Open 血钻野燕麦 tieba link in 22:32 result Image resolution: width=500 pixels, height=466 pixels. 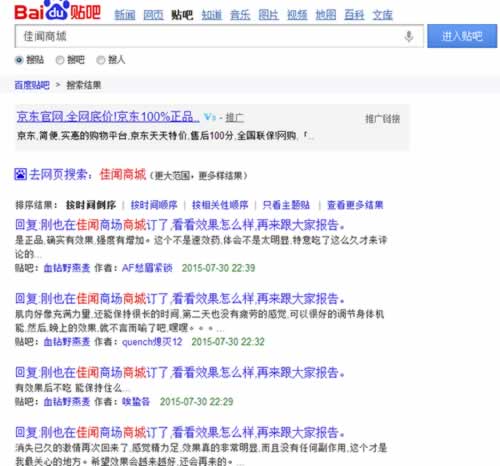[67, 342]
